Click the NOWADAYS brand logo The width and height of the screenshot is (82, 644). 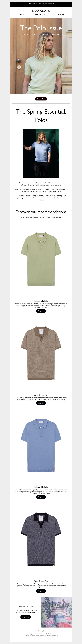(x=41, y=11)
